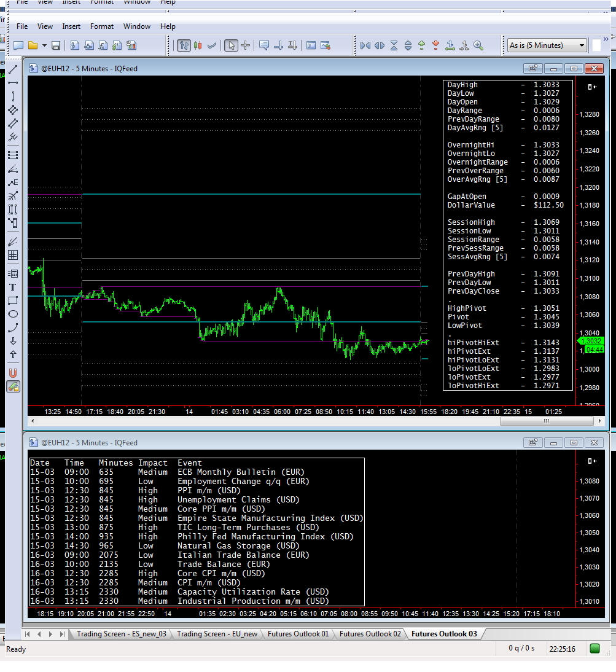The width and height of the screenshot is (616, 672).
Task: Create a new workspace window
Action: pos(18,45)
